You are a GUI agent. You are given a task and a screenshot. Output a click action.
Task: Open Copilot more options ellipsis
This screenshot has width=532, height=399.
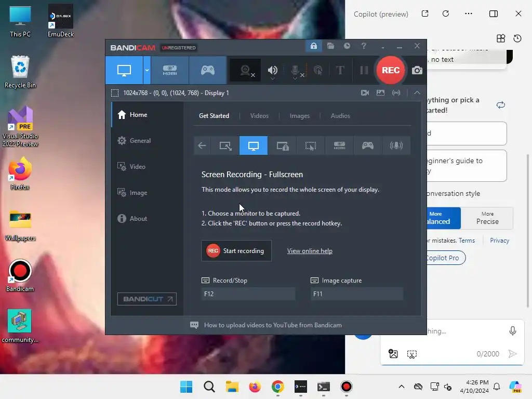pos(469,14)
